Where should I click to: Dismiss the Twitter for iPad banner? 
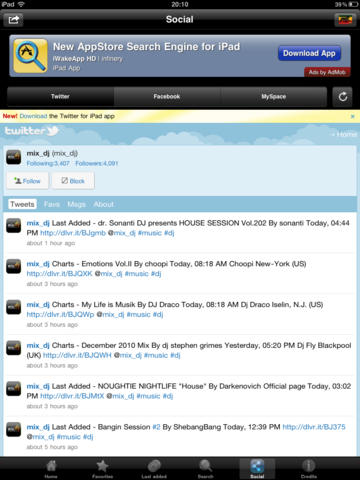[x=353, y=116]
